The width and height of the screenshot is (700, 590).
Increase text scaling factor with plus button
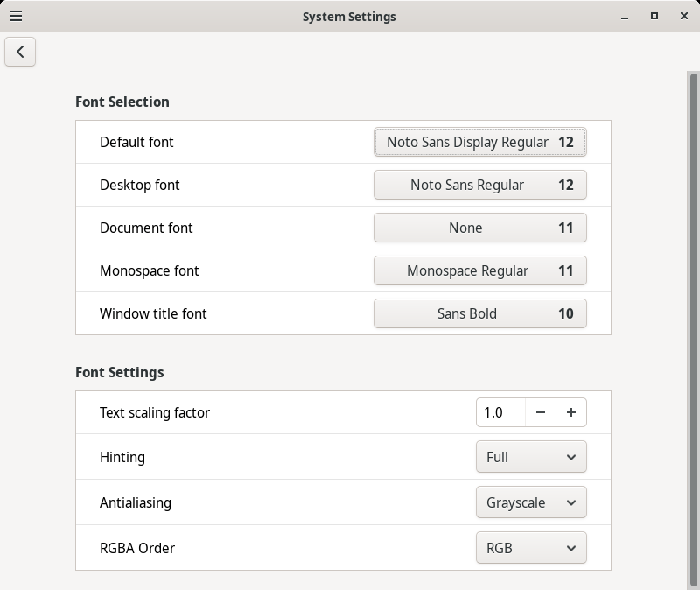tap(571, 412)
